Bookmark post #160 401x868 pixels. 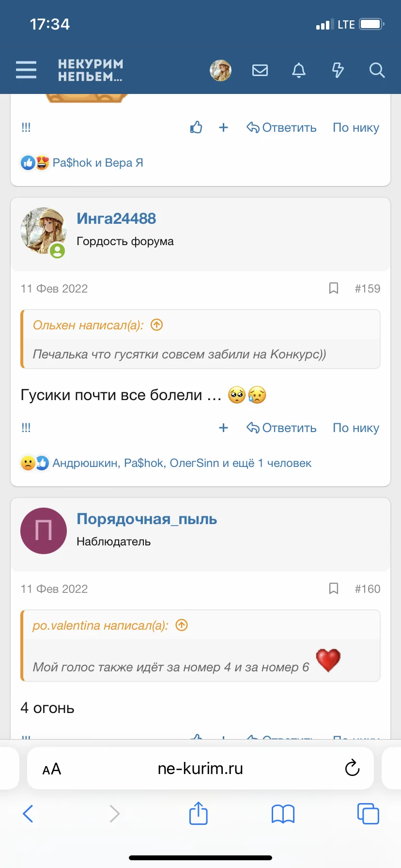334,589
